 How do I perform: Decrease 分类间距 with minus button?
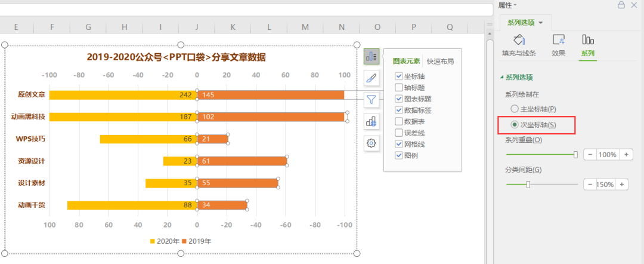[590, 184]
